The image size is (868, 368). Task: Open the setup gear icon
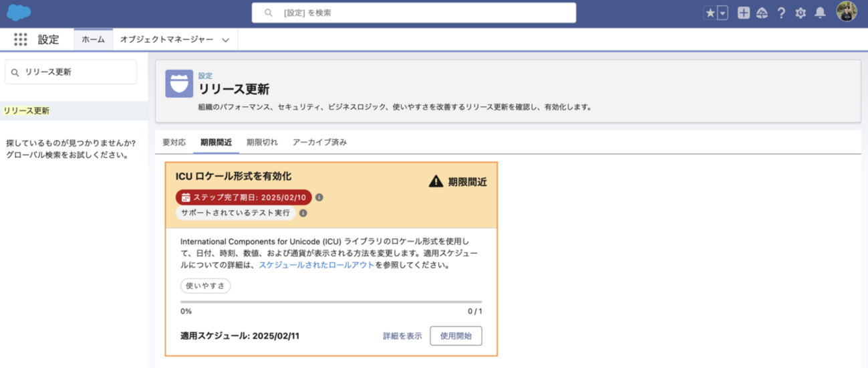801,13
